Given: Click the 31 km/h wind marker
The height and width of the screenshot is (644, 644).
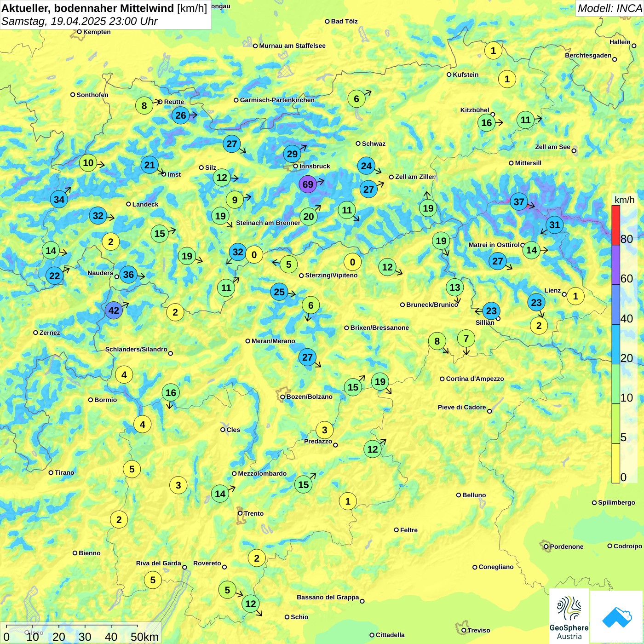Looking at the screenshot, I should click(x=555, y=225).
